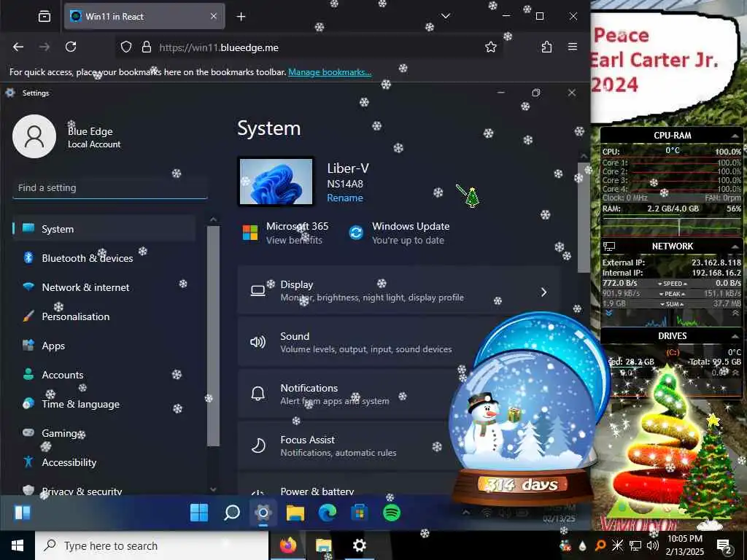
Task: Open the Manage bookmarks link
Action: click(330, 72)
